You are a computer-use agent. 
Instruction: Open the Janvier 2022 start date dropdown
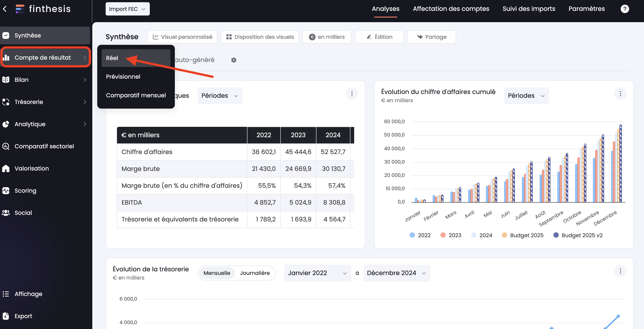click(x=318, y=273)
